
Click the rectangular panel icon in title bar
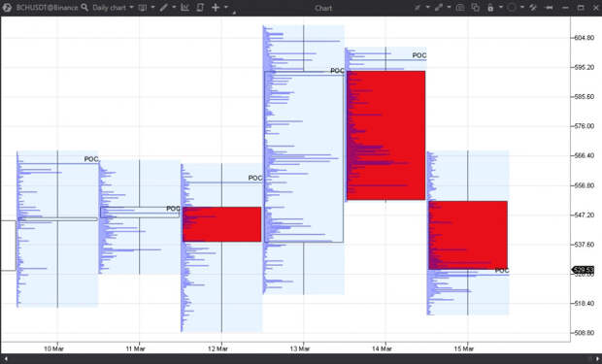460,8
